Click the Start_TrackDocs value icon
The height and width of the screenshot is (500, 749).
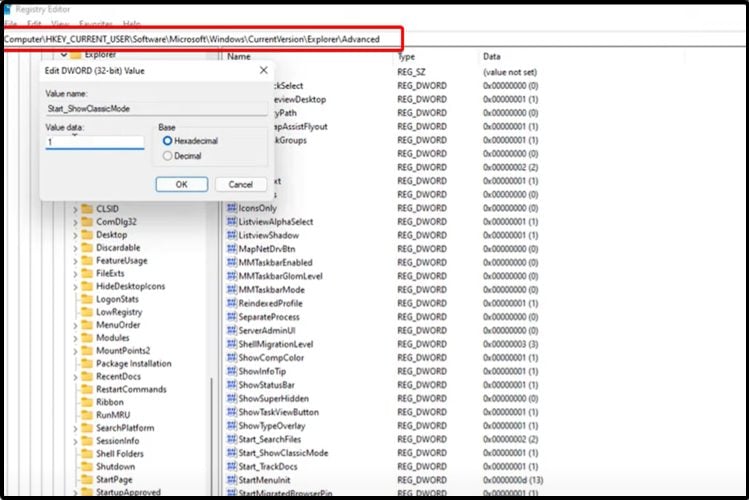pyautogui.click(x=232, y=467)
